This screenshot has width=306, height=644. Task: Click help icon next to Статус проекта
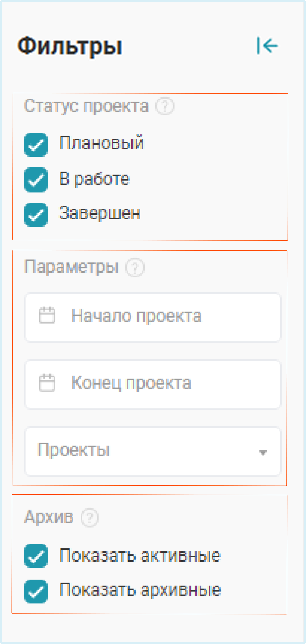pos(165,106)
